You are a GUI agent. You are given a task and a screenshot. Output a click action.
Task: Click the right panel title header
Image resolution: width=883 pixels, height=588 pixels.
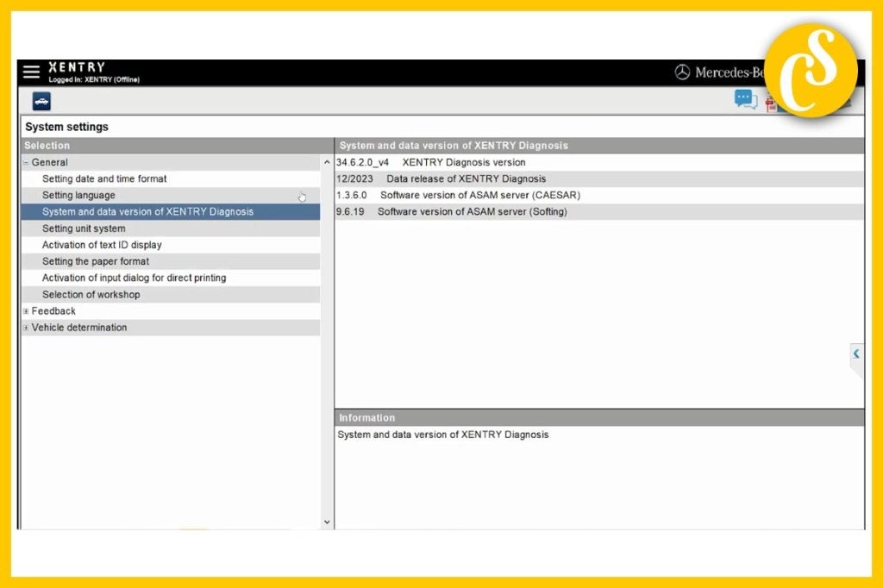[600, 146]
